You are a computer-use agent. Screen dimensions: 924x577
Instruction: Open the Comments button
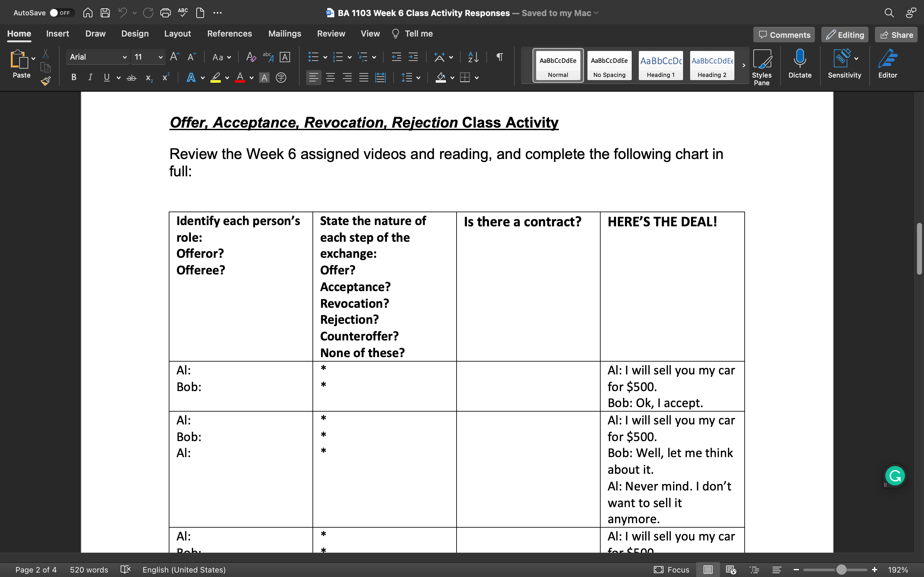click(x=784, y=35)
